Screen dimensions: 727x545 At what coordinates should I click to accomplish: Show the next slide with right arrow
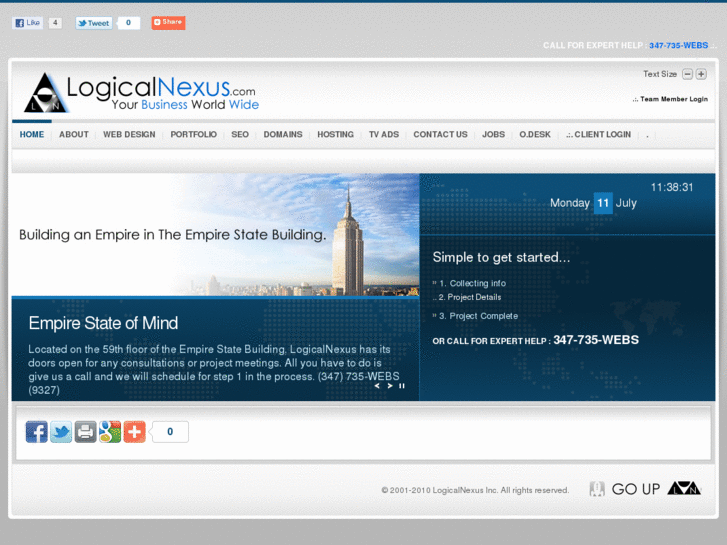click(x=390, y=386)
